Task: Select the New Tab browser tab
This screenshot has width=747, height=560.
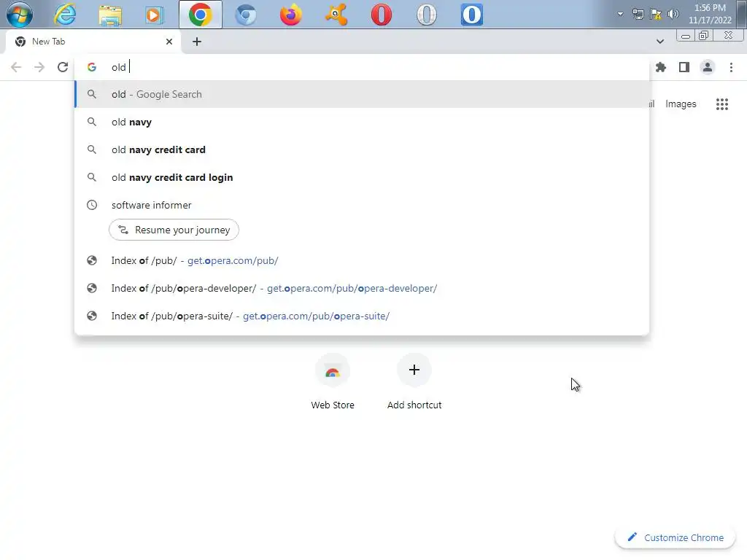Action: point(93,42)
